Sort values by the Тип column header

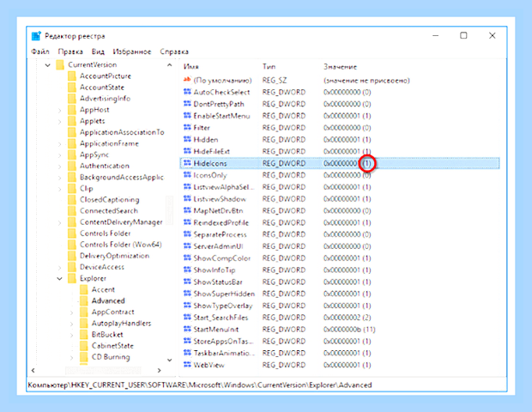[269, 67]
